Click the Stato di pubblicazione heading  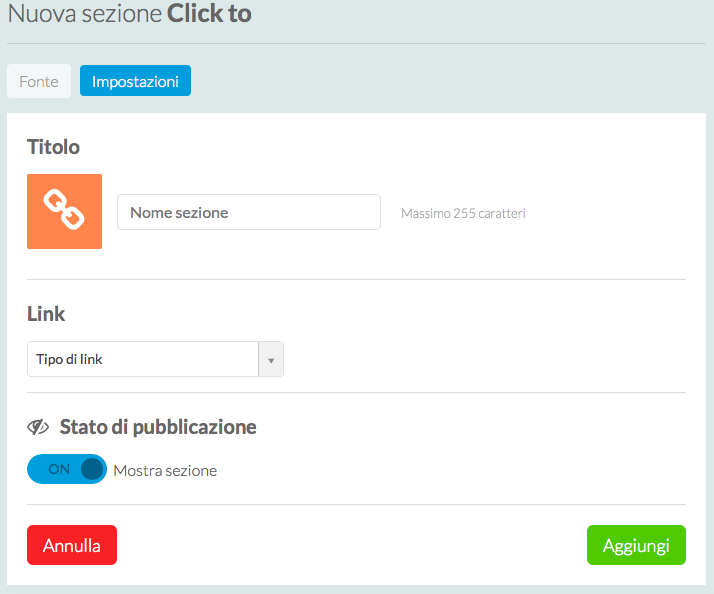tap(158, 428)
